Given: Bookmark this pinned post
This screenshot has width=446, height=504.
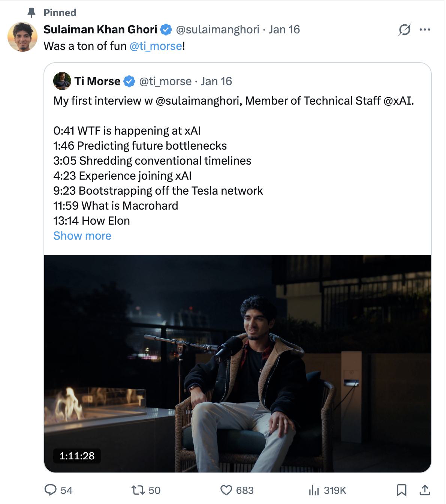Looking at the screenshot, I should tap(401, 490).
